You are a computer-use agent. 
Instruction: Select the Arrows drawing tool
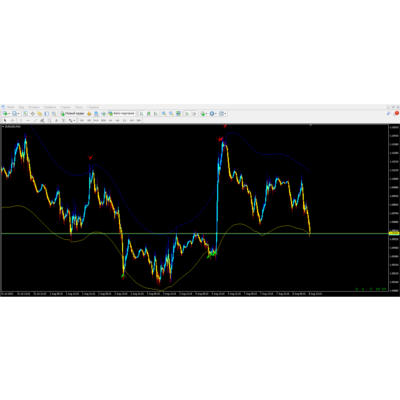click(x=71, y=120)
